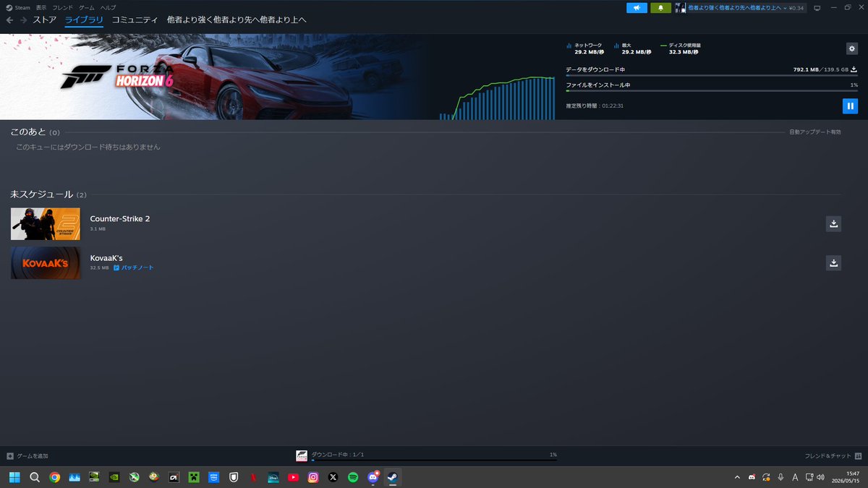
Task: Click the 自動アップデート有効 label
Action: (x=815, y=132)
